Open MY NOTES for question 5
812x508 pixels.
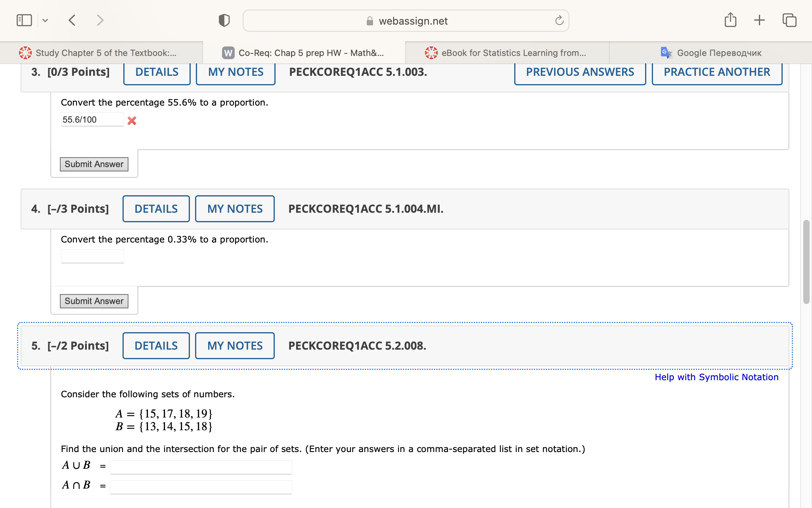(x=235, y=346)
